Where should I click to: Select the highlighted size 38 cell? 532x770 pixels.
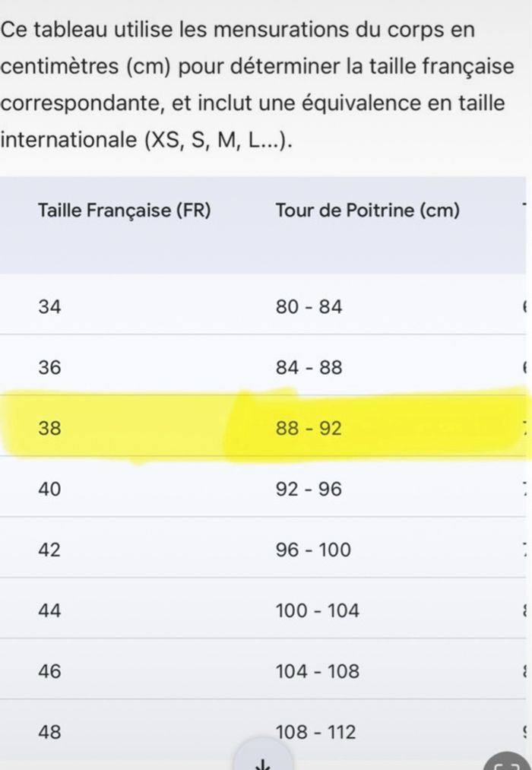click(49, 429)
